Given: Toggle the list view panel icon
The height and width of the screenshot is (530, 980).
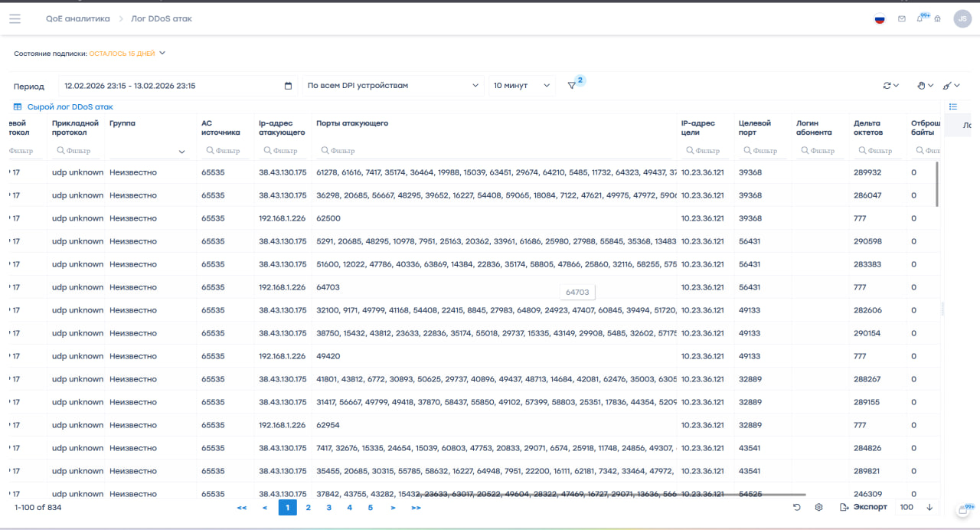Looking at the screenshot, I should pyautogui.click(x=953, y=106).
